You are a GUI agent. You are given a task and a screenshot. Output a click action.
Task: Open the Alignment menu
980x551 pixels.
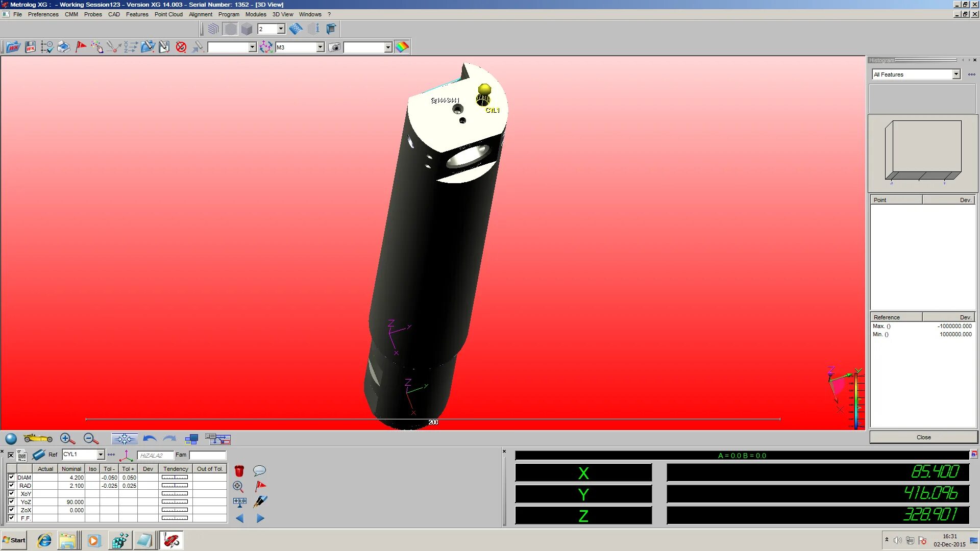click(200, 14)
